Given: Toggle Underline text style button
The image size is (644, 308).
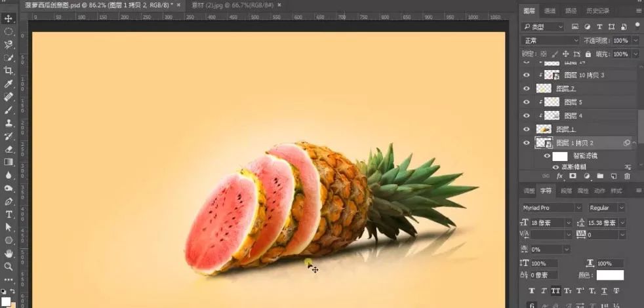Looking at the screenshot, I should pos(604,291).
